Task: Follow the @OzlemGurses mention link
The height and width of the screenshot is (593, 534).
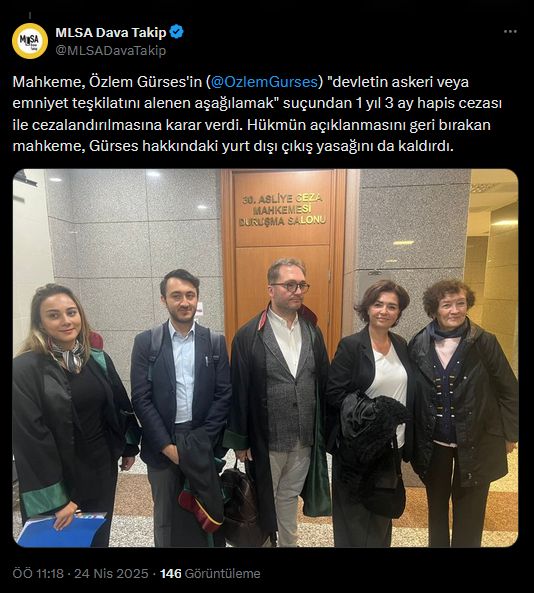Action: click(264, 82)
